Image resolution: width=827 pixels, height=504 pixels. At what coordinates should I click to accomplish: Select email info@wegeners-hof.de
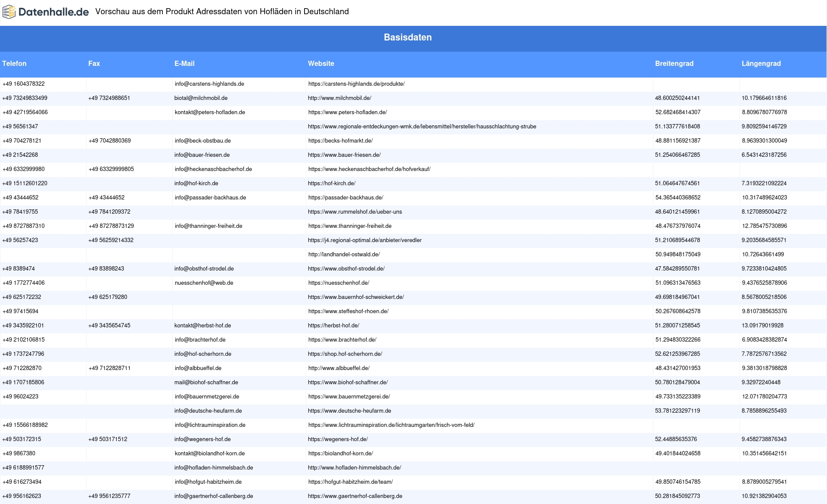click(x=202, y=439)
